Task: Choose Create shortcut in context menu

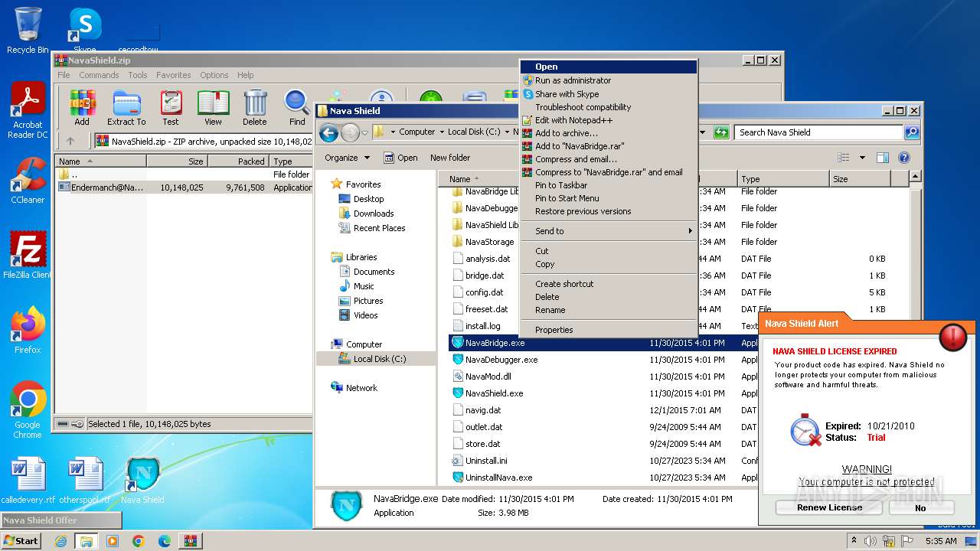Action: click(608, 284)
